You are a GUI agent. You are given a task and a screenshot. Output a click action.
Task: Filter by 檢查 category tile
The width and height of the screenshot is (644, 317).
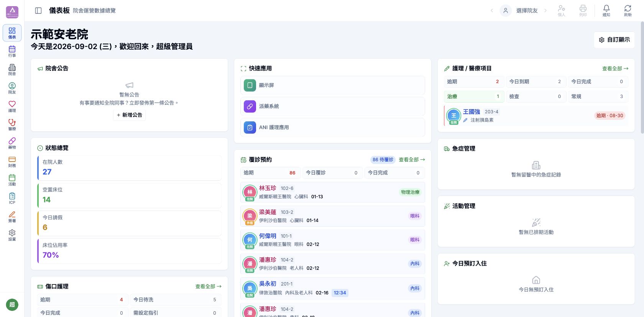pos(536,96)
